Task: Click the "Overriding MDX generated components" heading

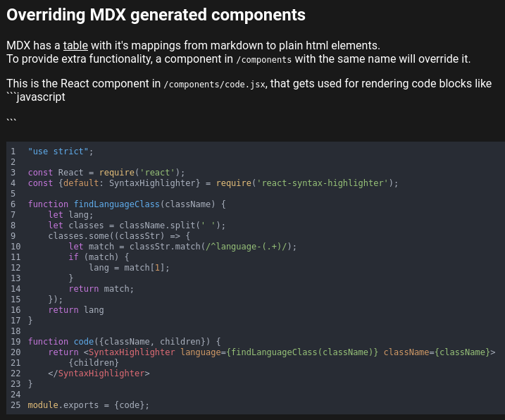Action: click(x=156, y=15)
